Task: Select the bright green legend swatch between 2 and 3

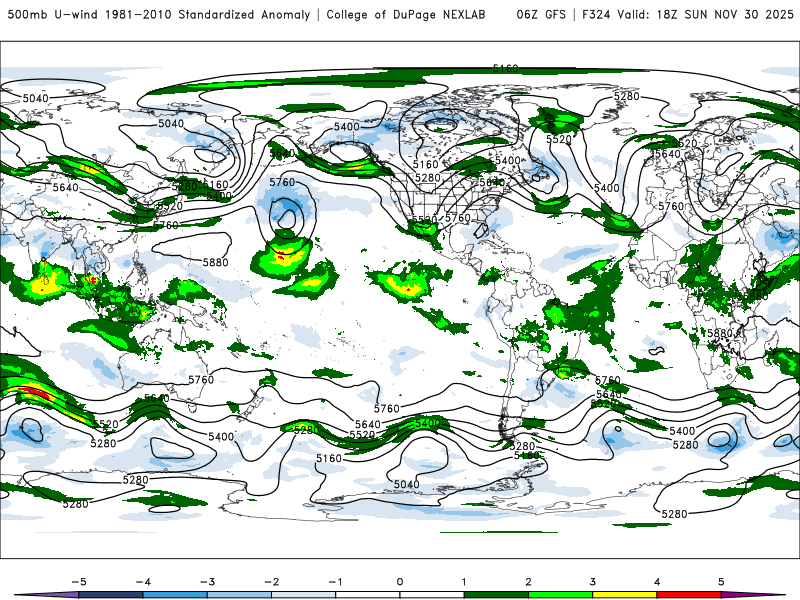Action: pyautogui.click(x=561, y=595)
